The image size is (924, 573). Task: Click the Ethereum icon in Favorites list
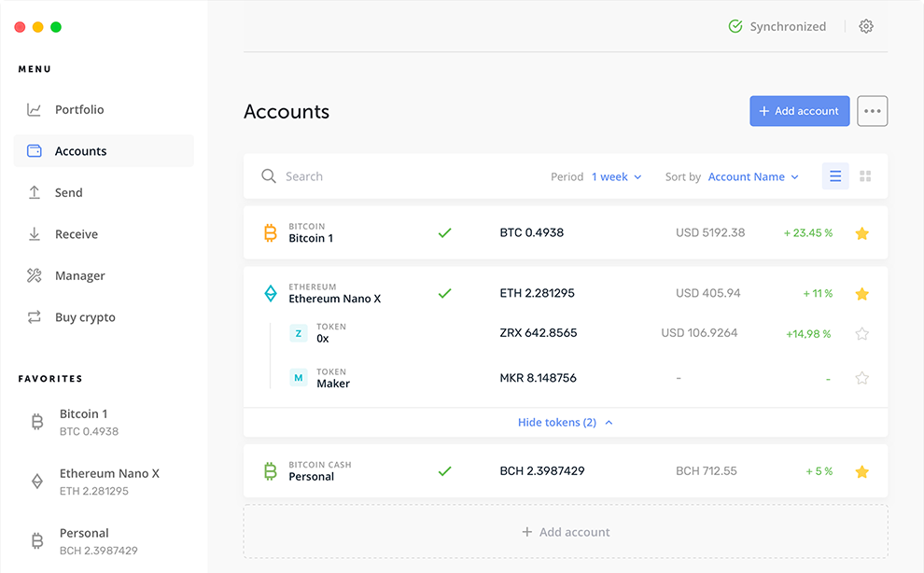(37, 482)
